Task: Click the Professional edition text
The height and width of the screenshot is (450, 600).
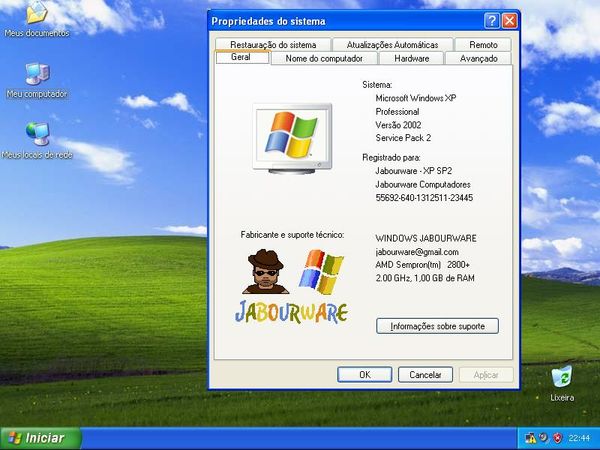Action: (x=397, y=112)
